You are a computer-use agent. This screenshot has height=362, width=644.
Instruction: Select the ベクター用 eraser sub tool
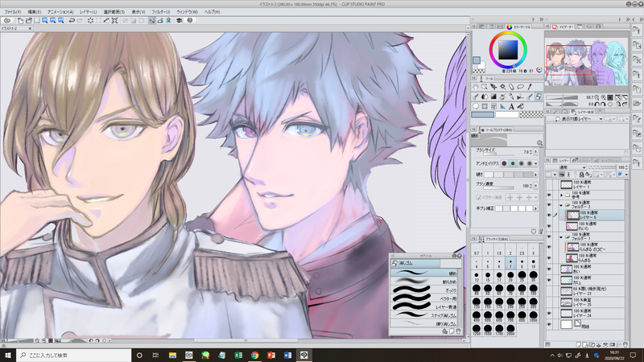(x=426, y=298)
